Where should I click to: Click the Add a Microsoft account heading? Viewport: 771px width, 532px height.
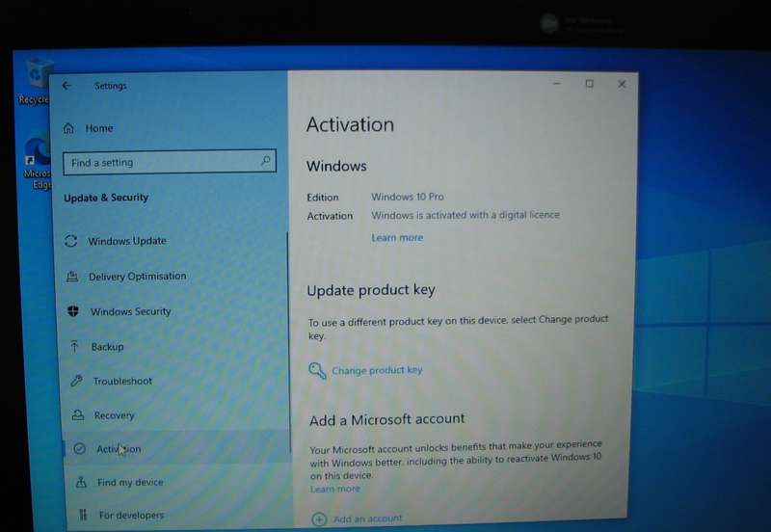tap(387, 419)
